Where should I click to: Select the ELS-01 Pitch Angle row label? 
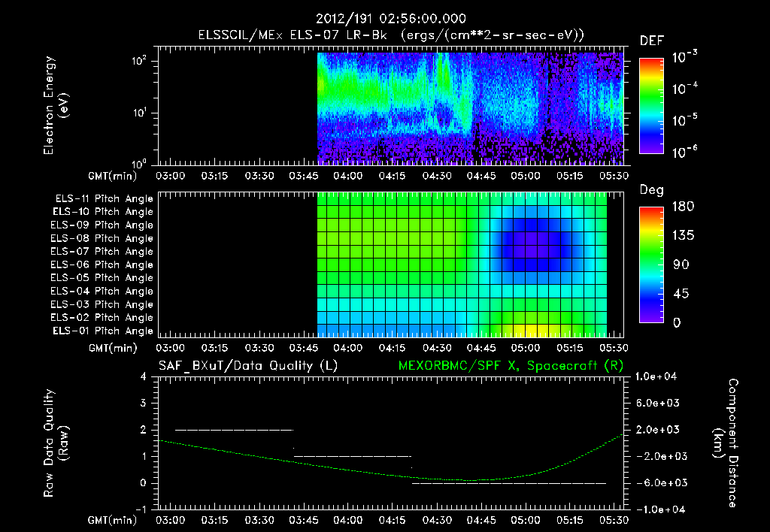pos(103,331)
